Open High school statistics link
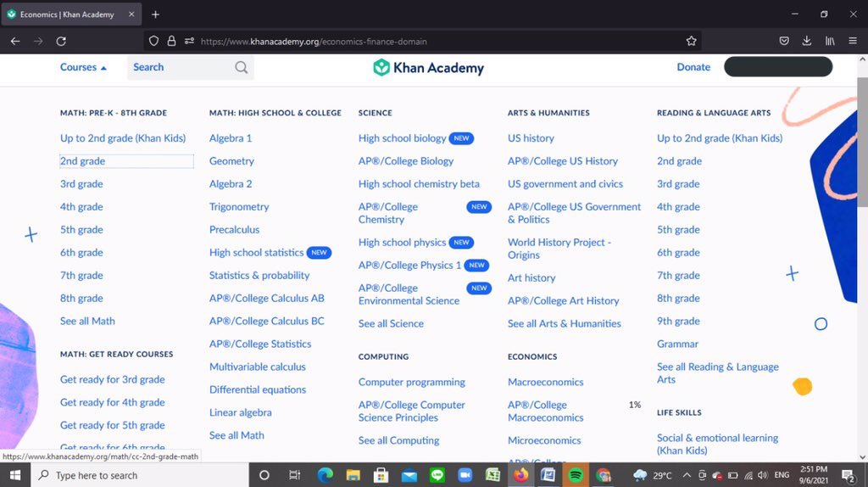This screenshot has height=487, width=868. [x=256, y=253]
